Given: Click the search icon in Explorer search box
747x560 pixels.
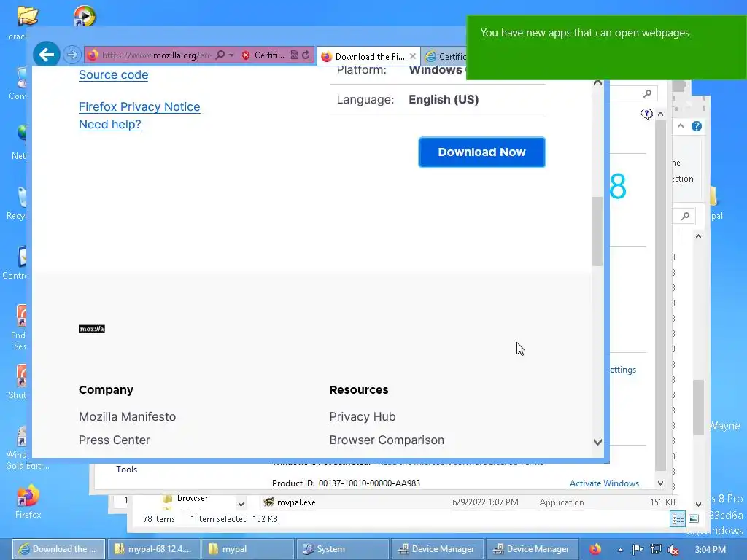Looking at the screenshot, I should pos(686,216).
